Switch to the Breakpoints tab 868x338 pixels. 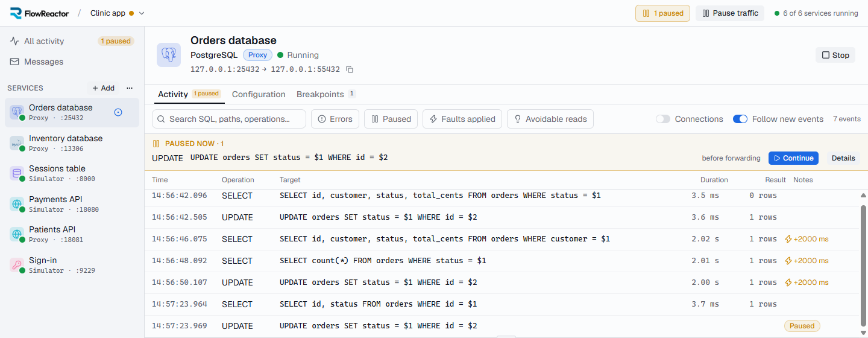[326, 94]
